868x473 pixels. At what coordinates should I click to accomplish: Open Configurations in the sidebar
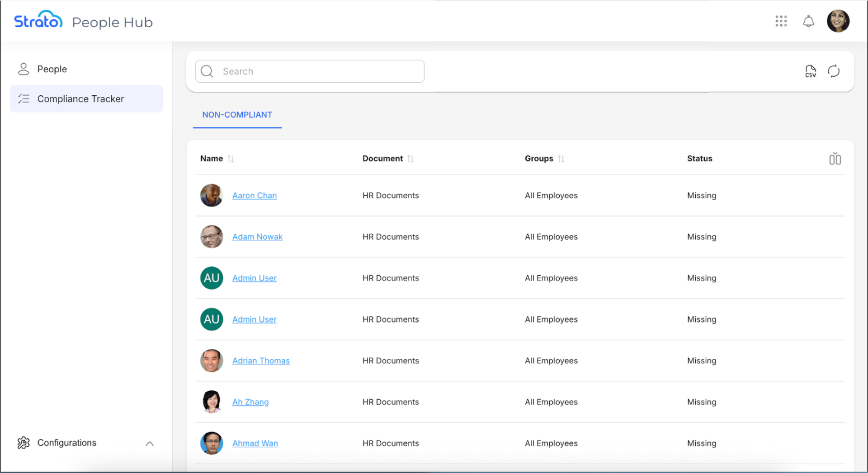tap(67, 443)
